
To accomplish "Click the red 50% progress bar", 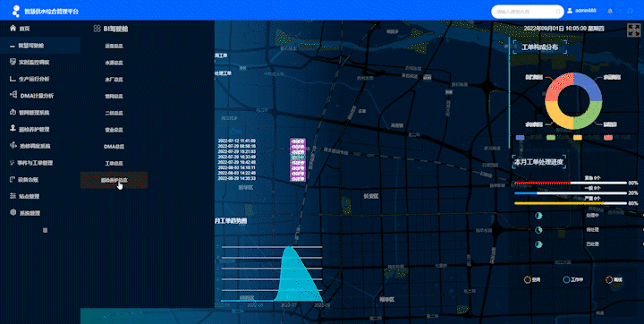I will (x=571, y=183).
